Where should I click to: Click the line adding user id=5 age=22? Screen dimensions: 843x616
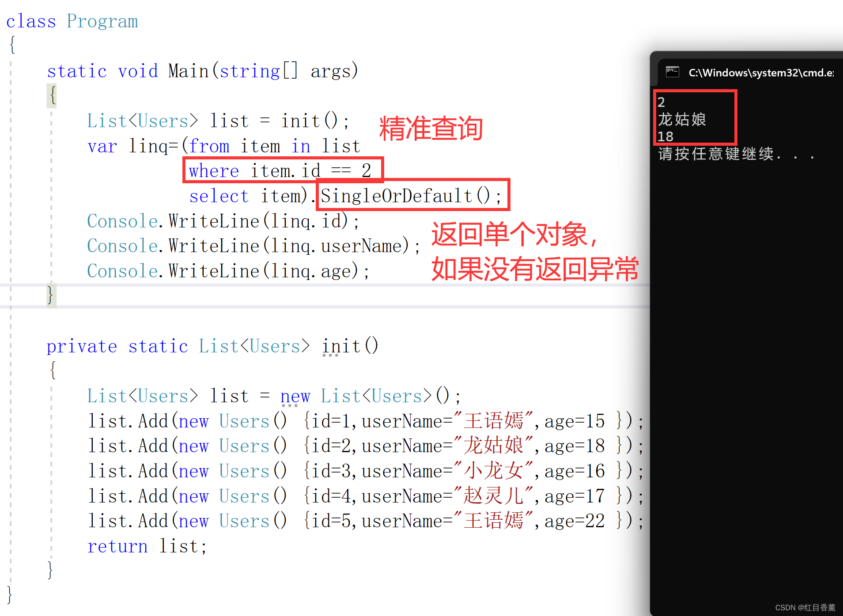pyautogui.click(x=366, y=521)
